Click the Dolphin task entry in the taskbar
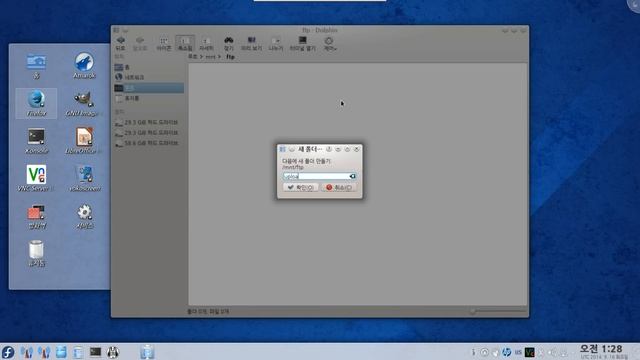Image resolution: width=640 pixels, height=360 pixels. click(x=147, y=352)
